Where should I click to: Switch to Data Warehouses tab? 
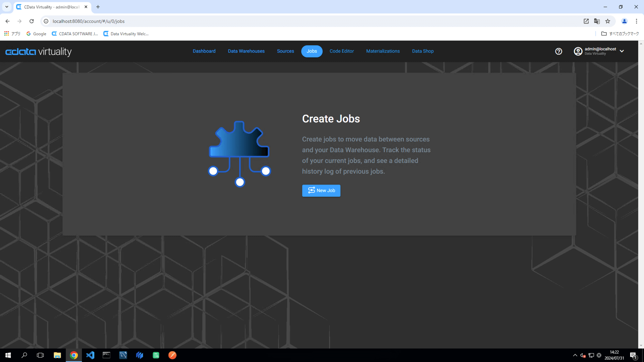246,51
